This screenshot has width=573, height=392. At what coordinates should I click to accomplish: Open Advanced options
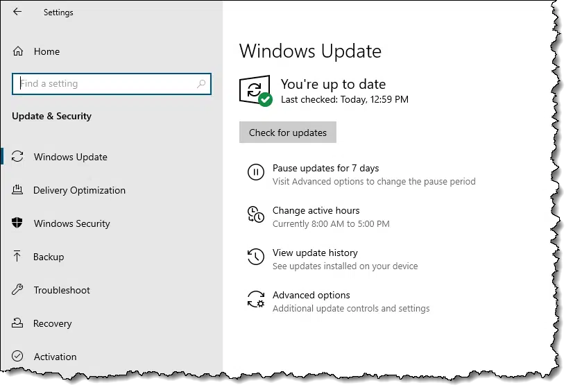tap(311, 295)
